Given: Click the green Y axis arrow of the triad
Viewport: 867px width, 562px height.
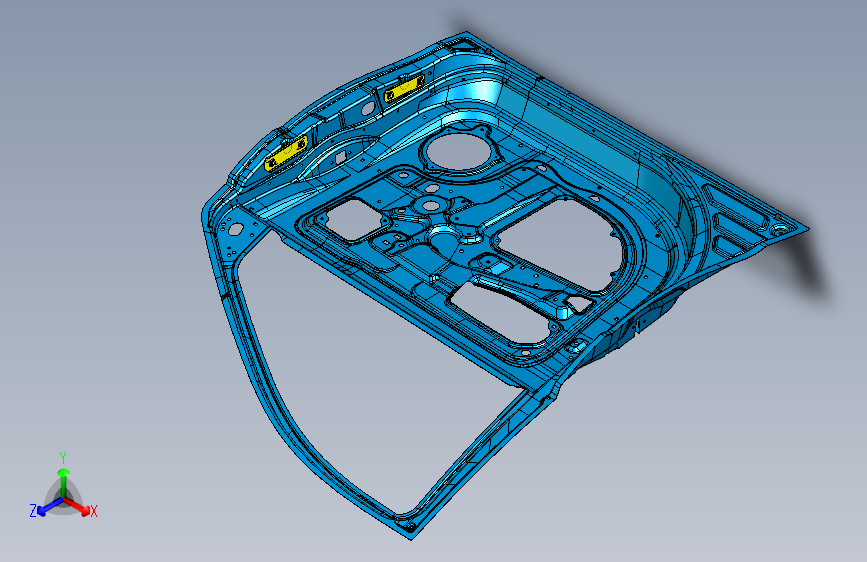Looking at the screenshot, I should point(64,483).
